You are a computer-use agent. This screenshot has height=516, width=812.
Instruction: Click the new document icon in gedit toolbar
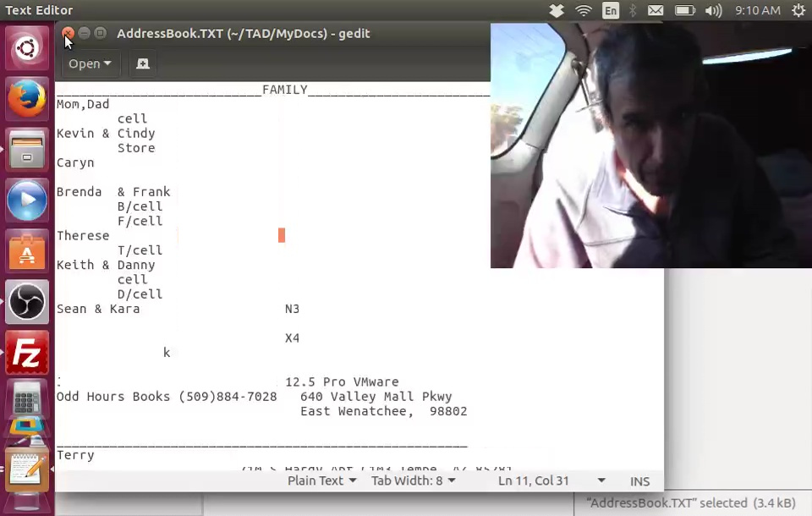click(142, 63)
